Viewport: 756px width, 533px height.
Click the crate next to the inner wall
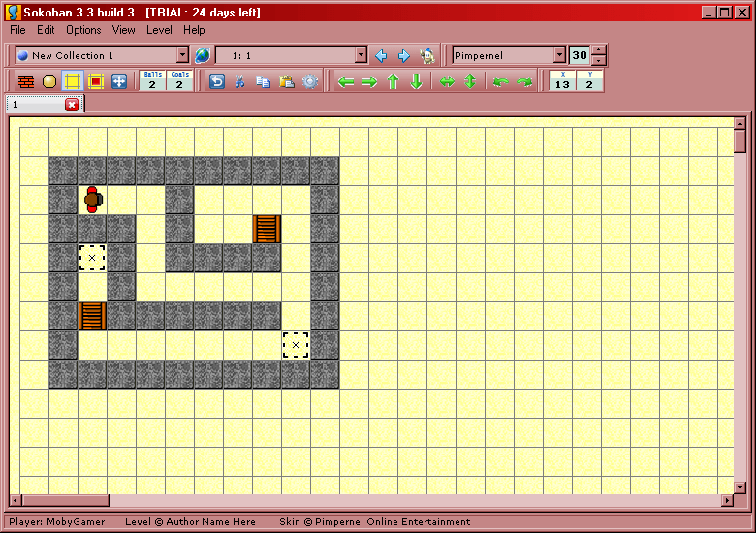[x=267, y=229]
